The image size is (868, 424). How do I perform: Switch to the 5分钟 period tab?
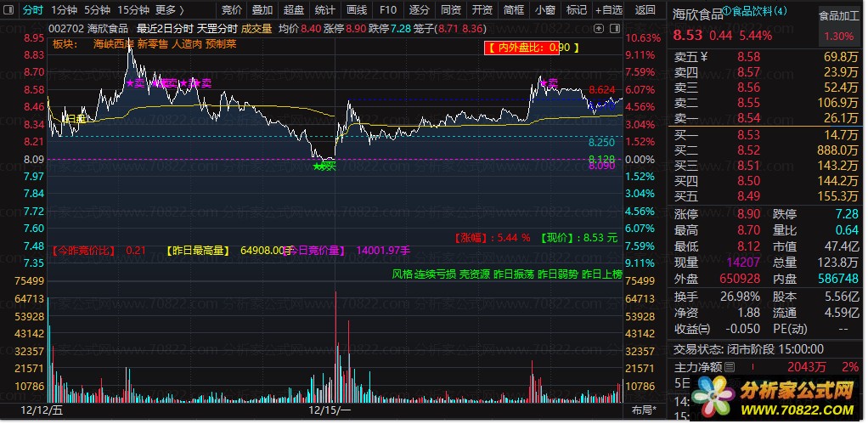[98, 10]
